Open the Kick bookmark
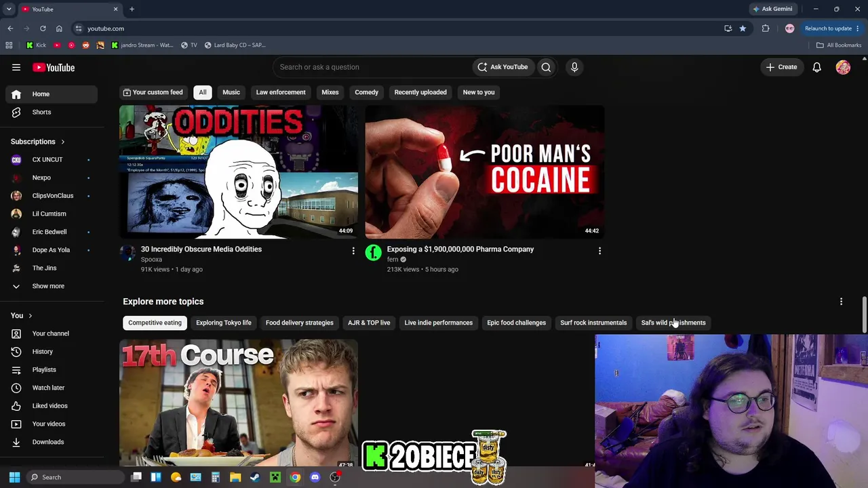Screen dimensions: 868x488 36,45
